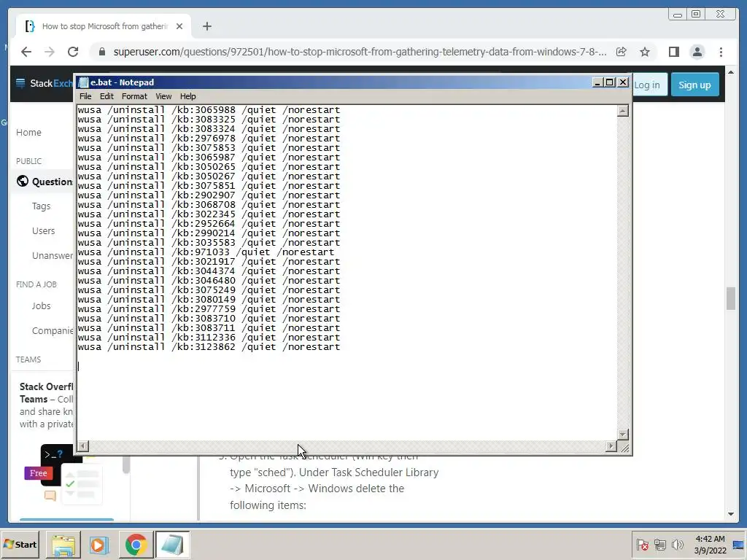Open the Windows Start menu
Image resolution: width=747 pixels, height=560 pixels.
click(20, 544)
